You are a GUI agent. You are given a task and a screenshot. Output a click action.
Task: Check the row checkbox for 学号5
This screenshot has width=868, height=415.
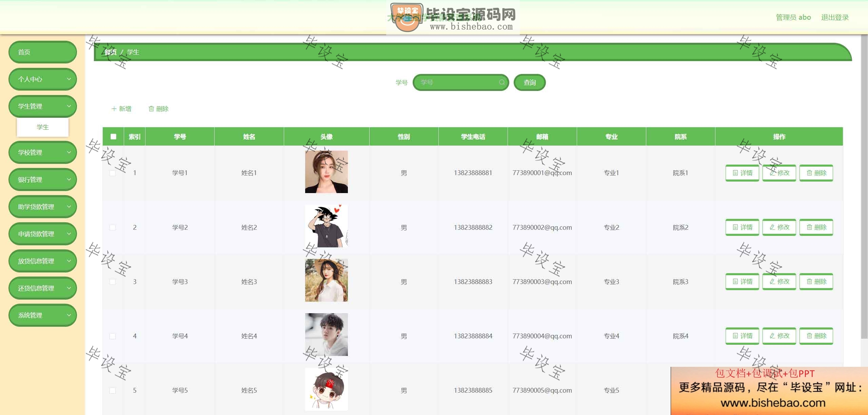[113, 391]
